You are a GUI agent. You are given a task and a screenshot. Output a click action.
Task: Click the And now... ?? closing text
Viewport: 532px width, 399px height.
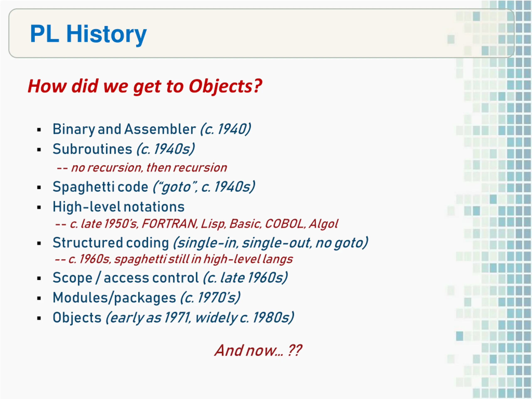258,350
